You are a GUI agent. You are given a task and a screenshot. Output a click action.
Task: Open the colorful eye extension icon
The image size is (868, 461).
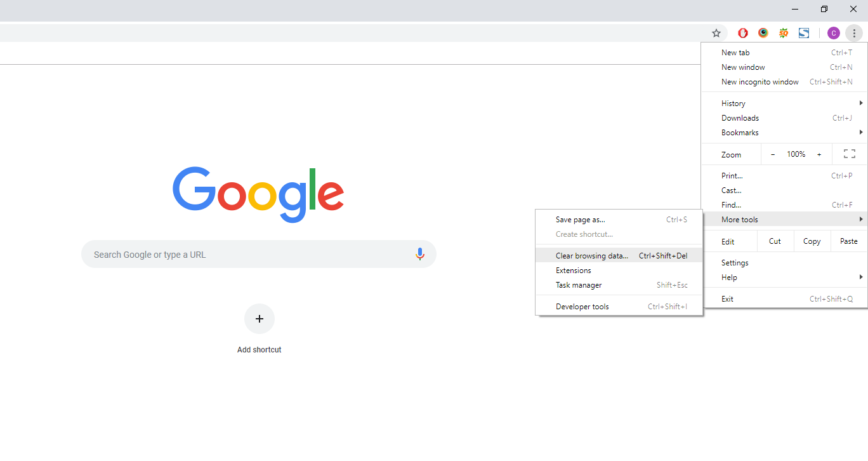tap(763, 33)
